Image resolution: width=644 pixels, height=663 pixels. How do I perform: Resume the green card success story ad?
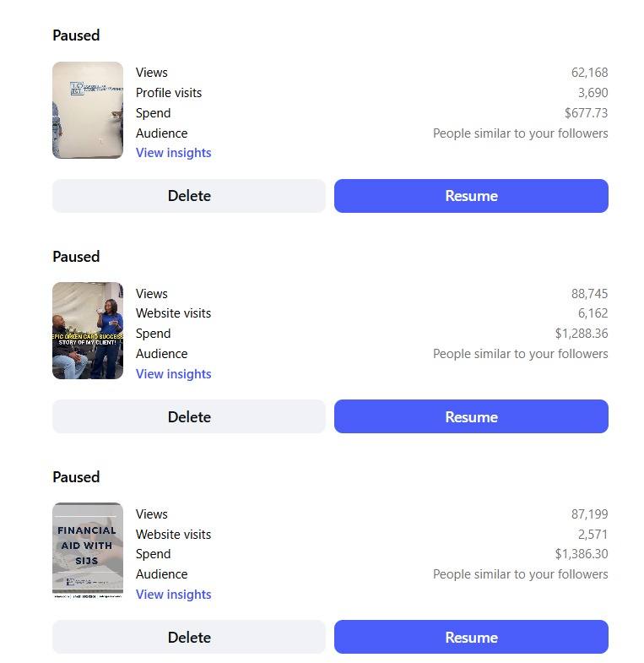click(471, 416)
